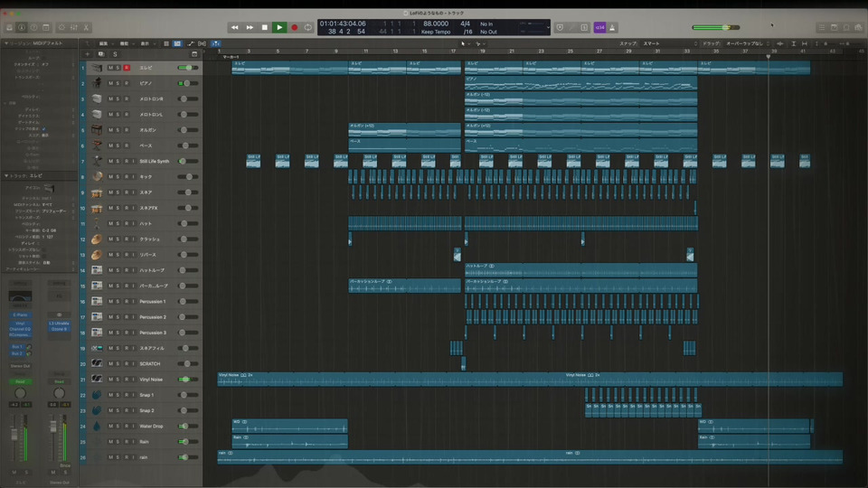
Task: Open the 表示 menu in tracks area
Action: (x=145, y=43)
